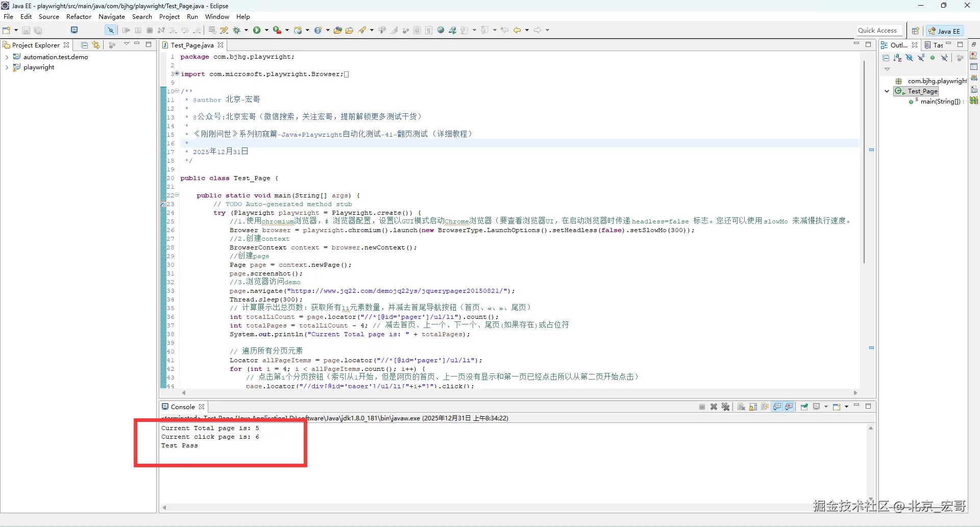The image size is (980, 527).
Task: Toggle Hide Fields in Outline toolbar
Action: [x=910, y=58]
